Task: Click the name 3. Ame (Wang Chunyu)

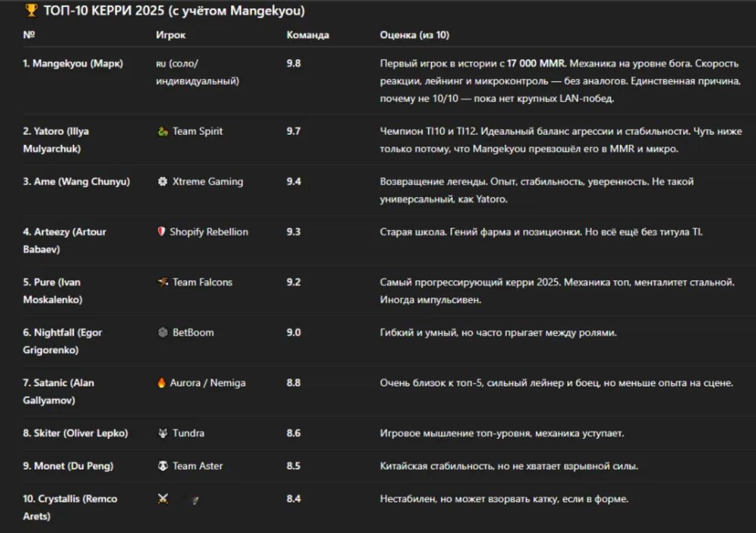Action: click(77, 182)
